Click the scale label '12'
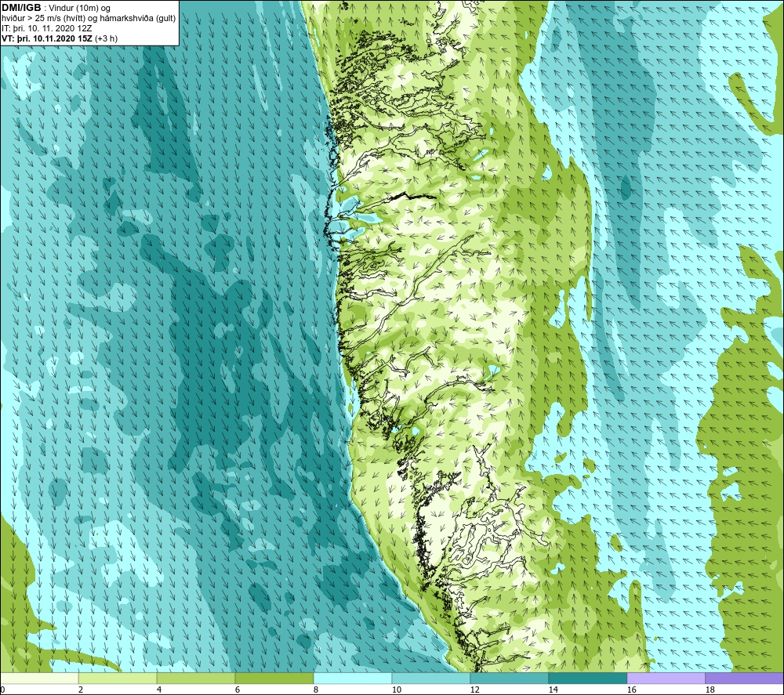 474,690
